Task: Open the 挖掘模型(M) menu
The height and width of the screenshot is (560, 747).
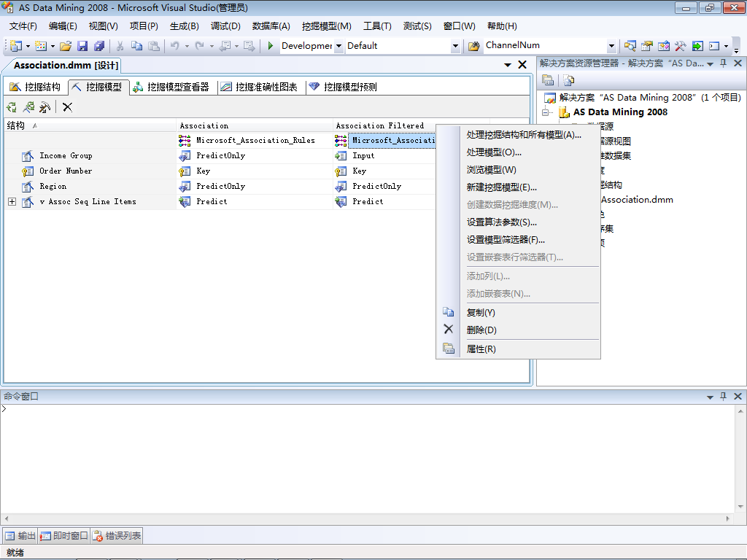Action: click(x=326, y=26)
